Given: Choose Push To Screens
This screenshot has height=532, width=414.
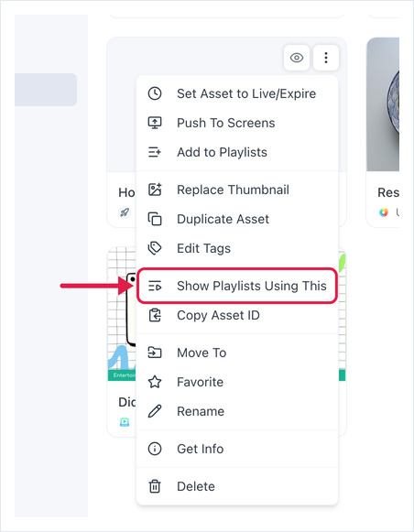Looking at the screenshot, I should point(226,123).
